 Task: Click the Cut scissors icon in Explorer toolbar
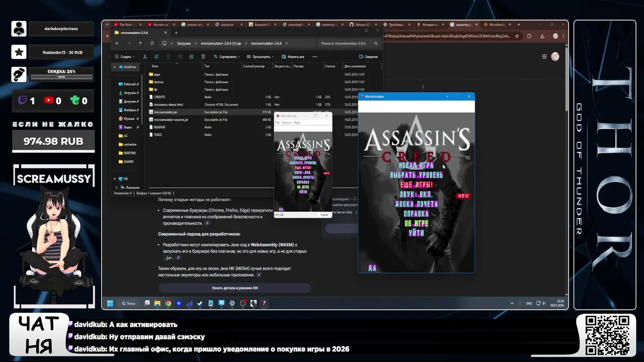[x=145, y=57]
